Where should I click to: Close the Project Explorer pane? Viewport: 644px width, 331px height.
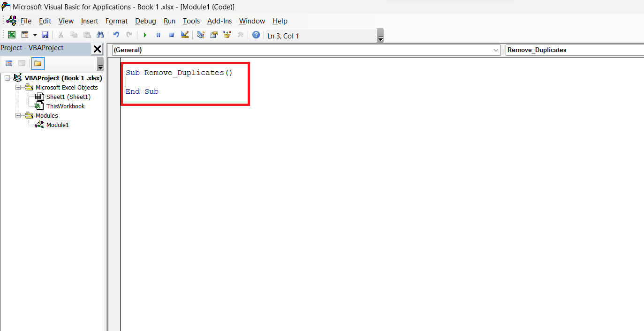coord(97,49)
